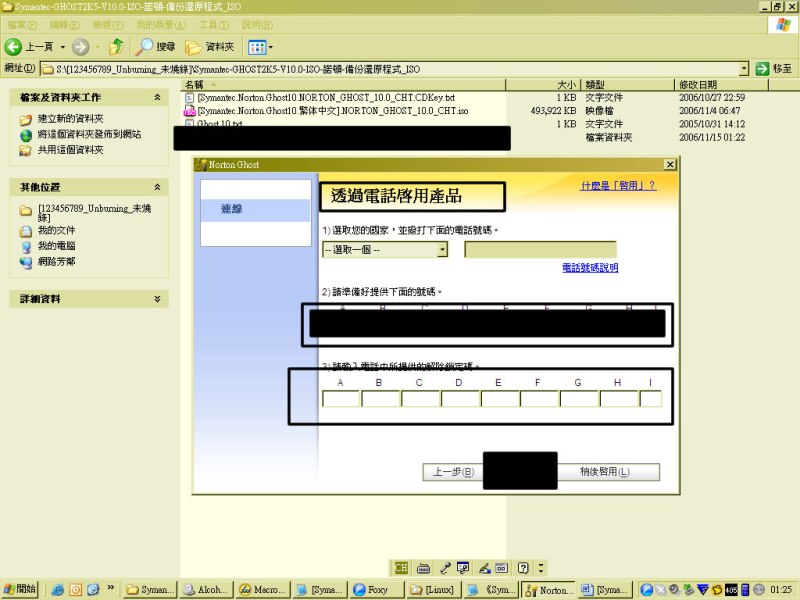This screenshot has height=600, width=800.
Task: Open the Back button history dropdown
Action: pos(63,47)
